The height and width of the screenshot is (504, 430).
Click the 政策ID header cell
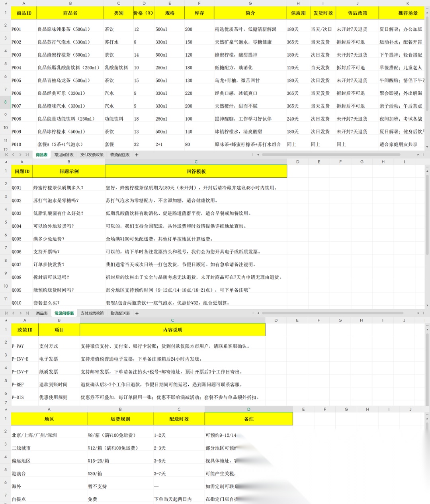25,330
